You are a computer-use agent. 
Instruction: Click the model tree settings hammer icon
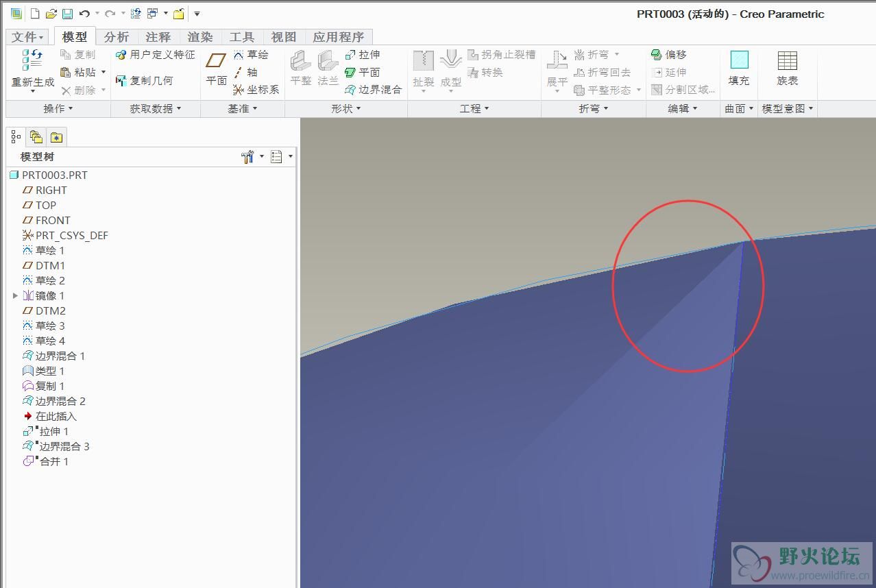(x=248, y=157)
